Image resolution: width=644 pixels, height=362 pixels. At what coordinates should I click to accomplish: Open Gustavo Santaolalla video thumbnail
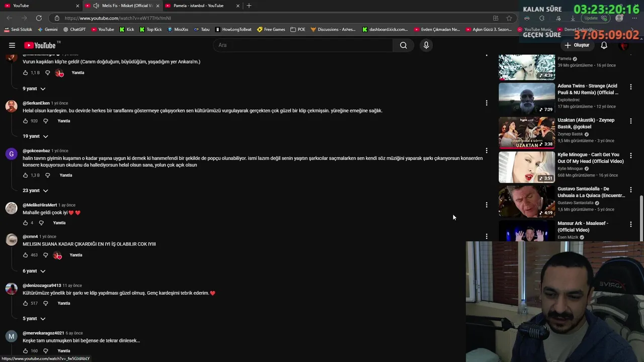tap(527, 201)
